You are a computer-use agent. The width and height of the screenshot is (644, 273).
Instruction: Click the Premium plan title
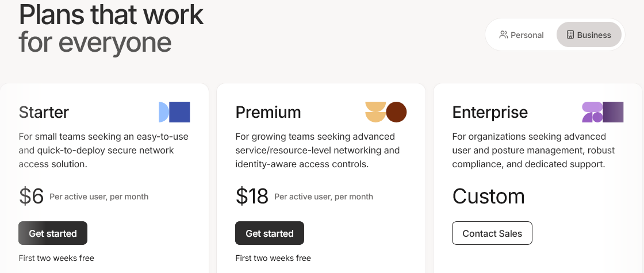(x=268, y=112)
